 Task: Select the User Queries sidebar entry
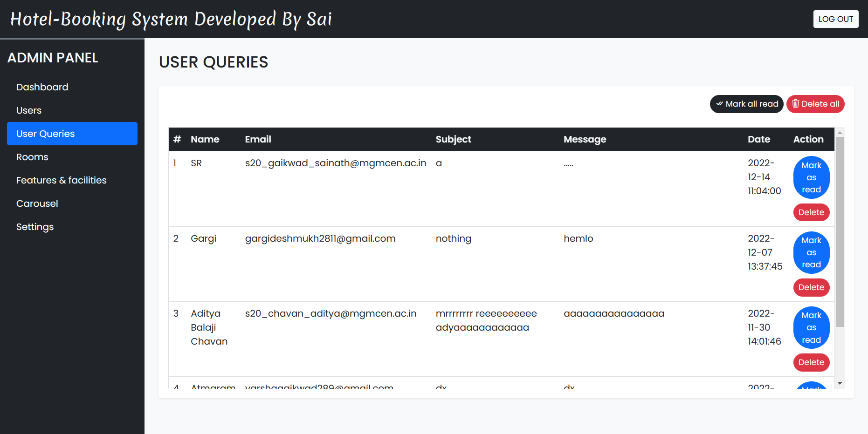tap(44, 134)
